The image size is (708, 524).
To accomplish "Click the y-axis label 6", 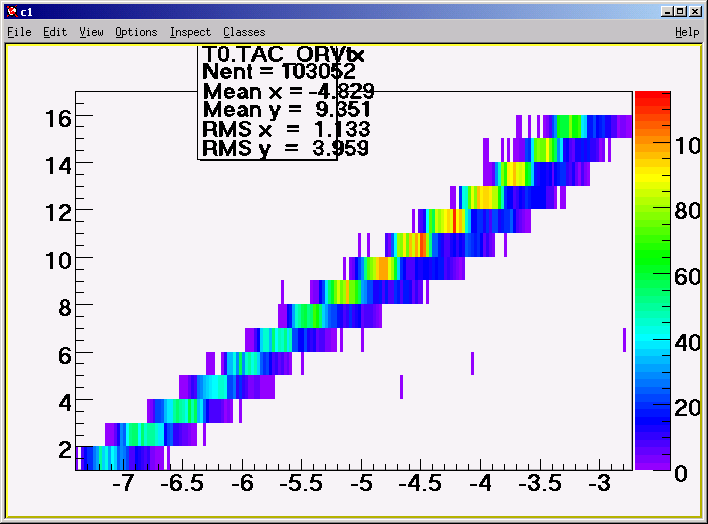I will (x=65, y=356).
